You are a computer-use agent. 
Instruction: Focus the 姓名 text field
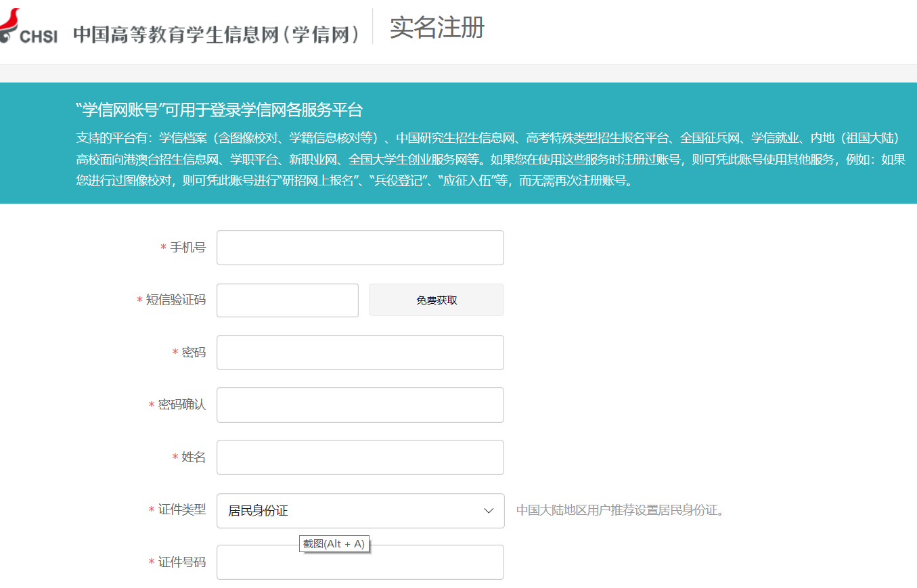point(360,457)
